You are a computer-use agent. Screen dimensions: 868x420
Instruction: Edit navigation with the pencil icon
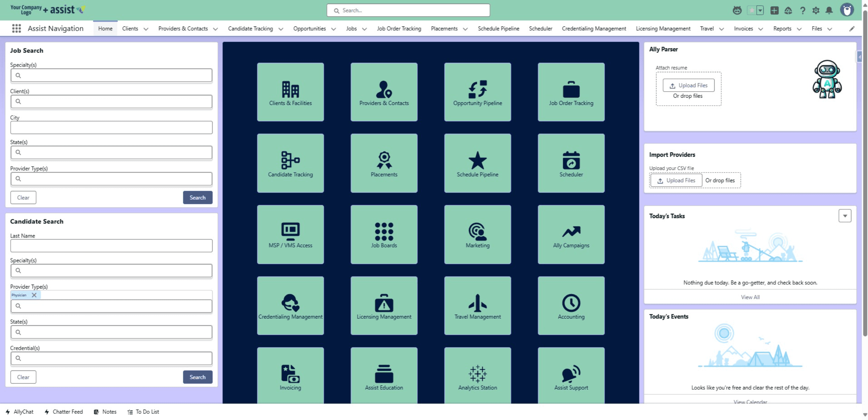click(852, 29)
